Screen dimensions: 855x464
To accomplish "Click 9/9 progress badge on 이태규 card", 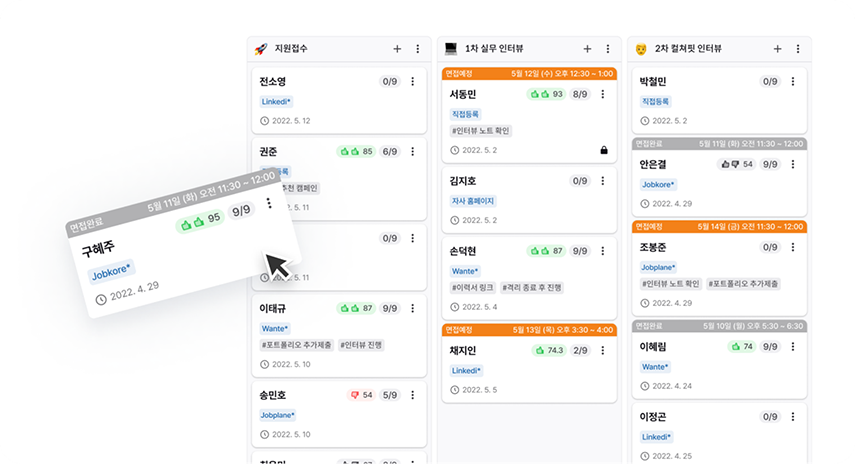I will 389,309.
